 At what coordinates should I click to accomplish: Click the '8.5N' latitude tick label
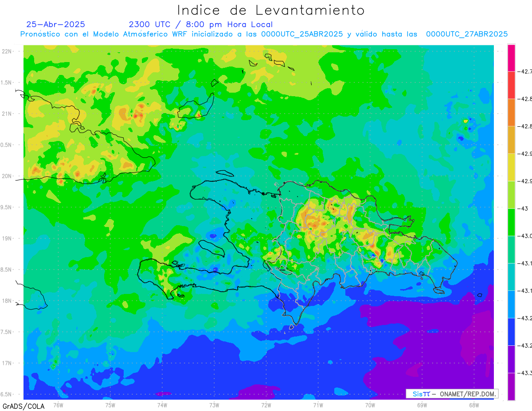tap(7, 270)
